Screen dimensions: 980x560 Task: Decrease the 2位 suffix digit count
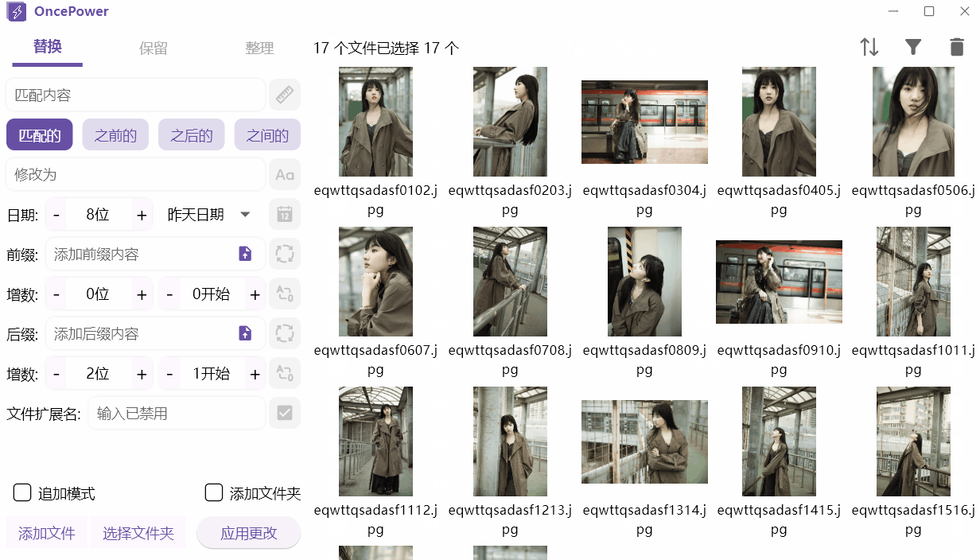click(x=56, y=374)
